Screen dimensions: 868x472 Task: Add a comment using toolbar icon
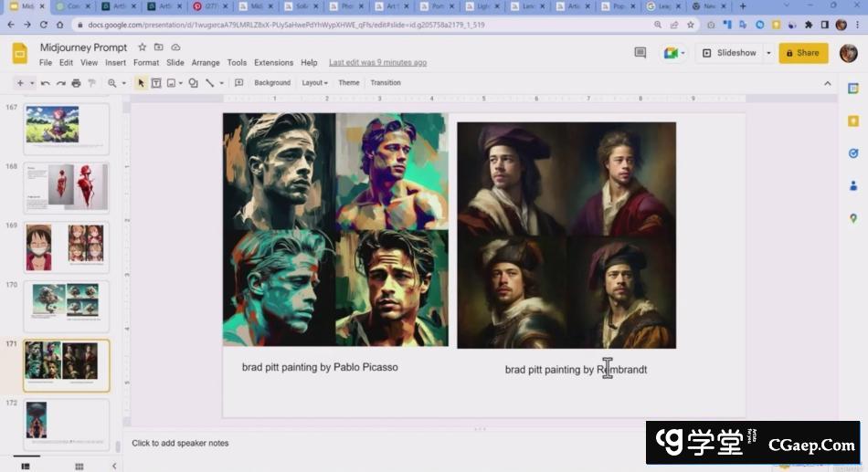click(x=238, y=83)
